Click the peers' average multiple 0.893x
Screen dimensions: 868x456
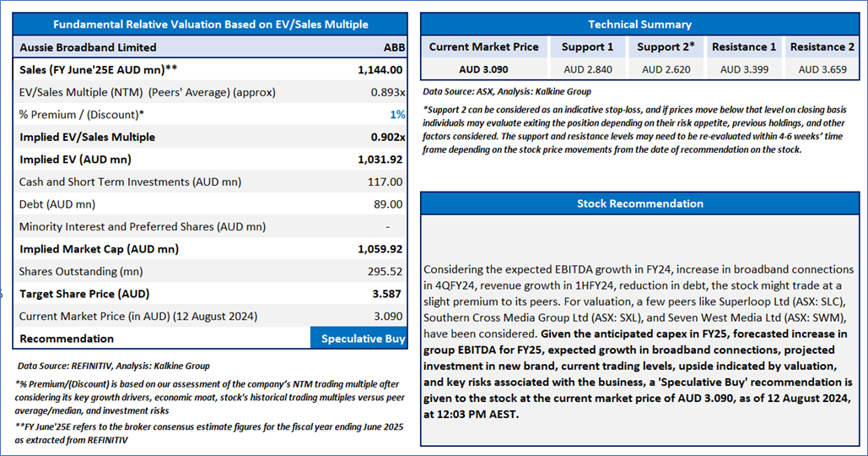point(388,92)
